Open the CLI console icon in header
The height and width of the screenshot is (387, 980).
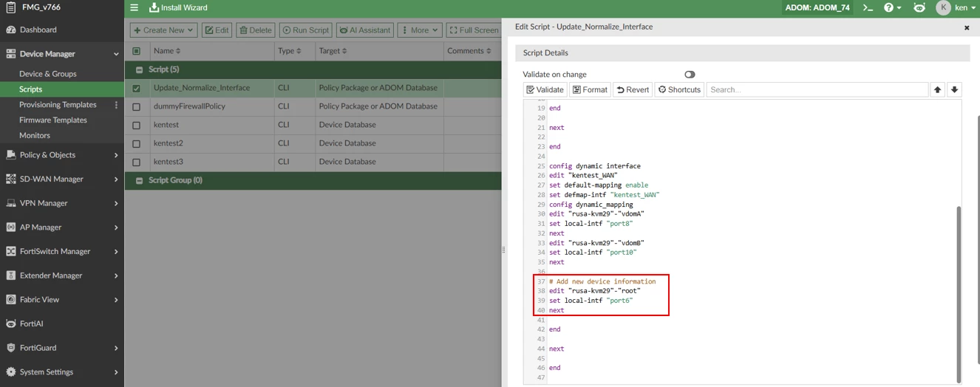[868, 7]
